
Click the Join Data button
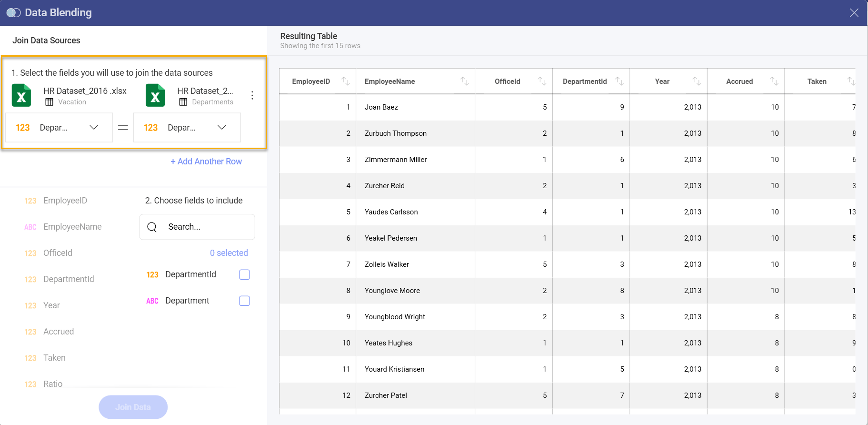[x=133, y=407]
